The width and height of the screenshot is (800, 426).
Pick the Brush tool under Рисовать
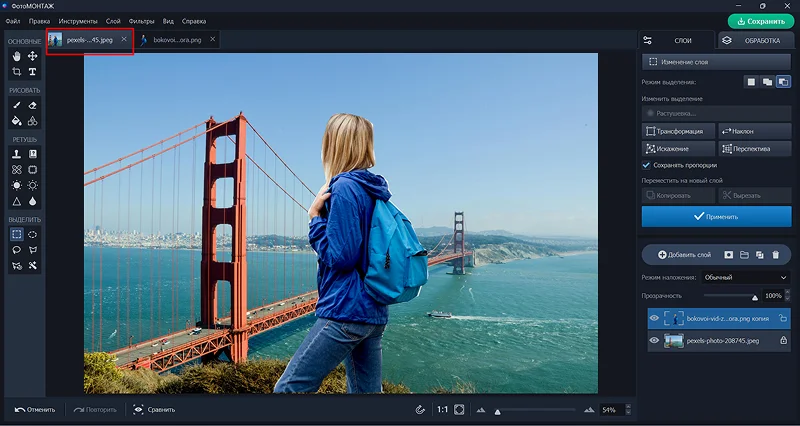coord(17,105)
